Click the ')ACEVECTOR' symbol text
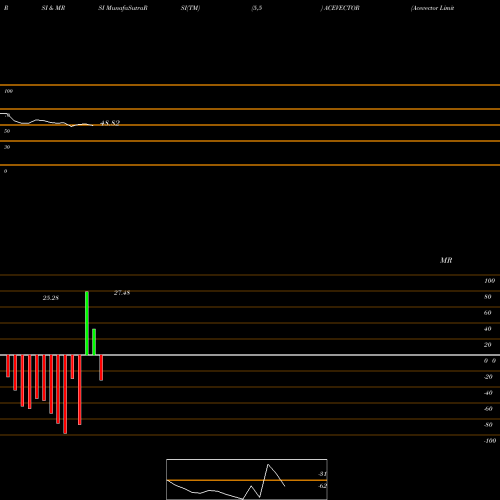Viewport: 500px width, 500px height. [340, 8]
